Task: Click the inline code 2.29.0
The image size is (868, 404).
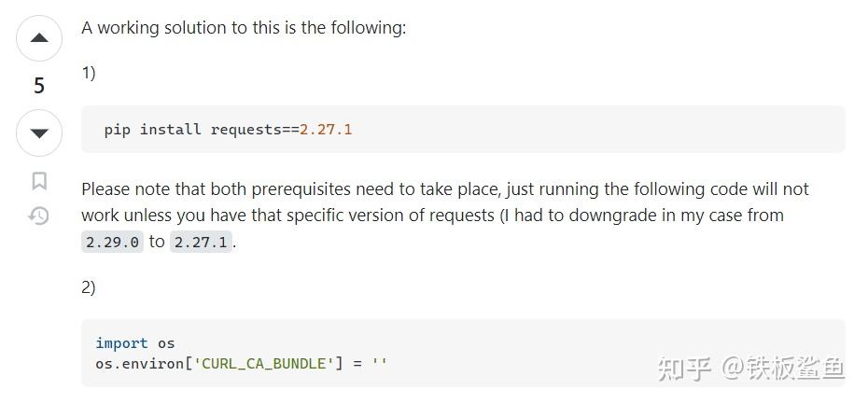Action: point(112,243)
